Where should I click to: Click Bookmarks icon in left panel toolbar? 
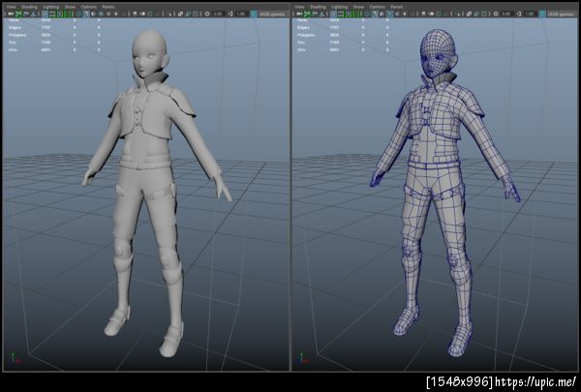coord(33,15)
